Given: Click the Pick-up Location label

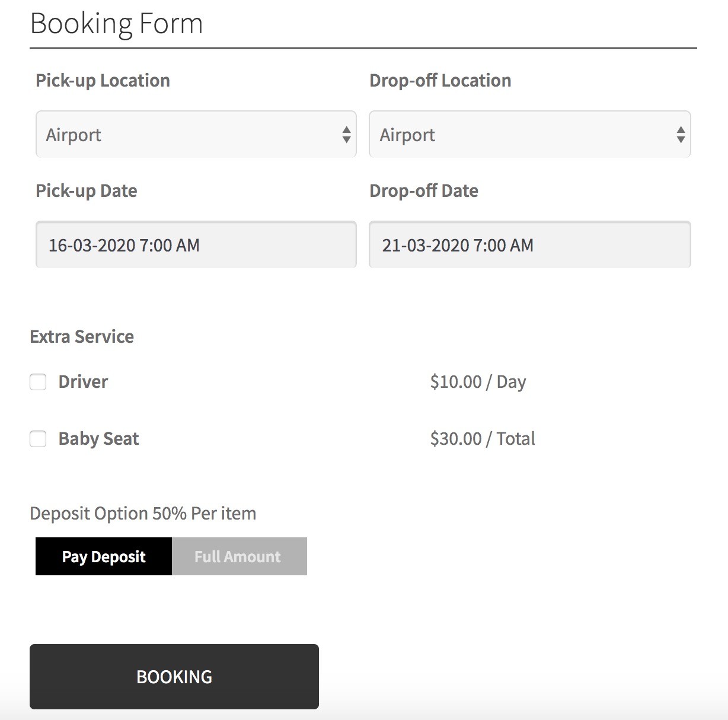Looking at the screenshot, I should 103,80.
